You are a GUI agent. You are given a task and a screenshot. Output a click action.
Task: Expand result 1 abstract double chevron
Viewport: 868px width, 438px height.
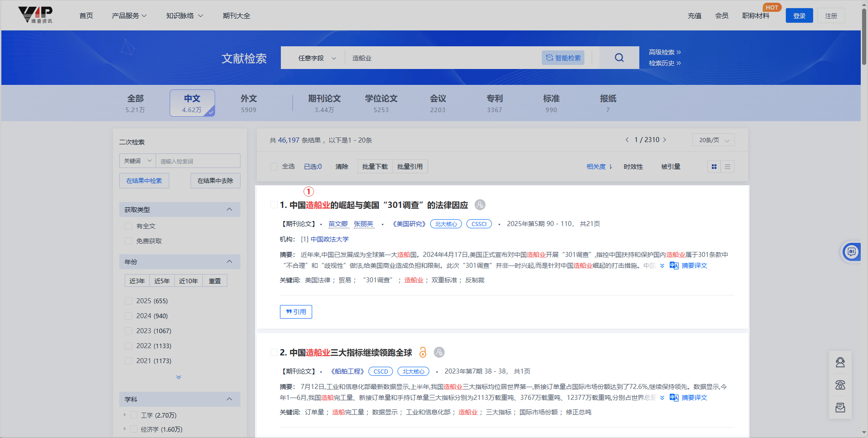[662, 266]
